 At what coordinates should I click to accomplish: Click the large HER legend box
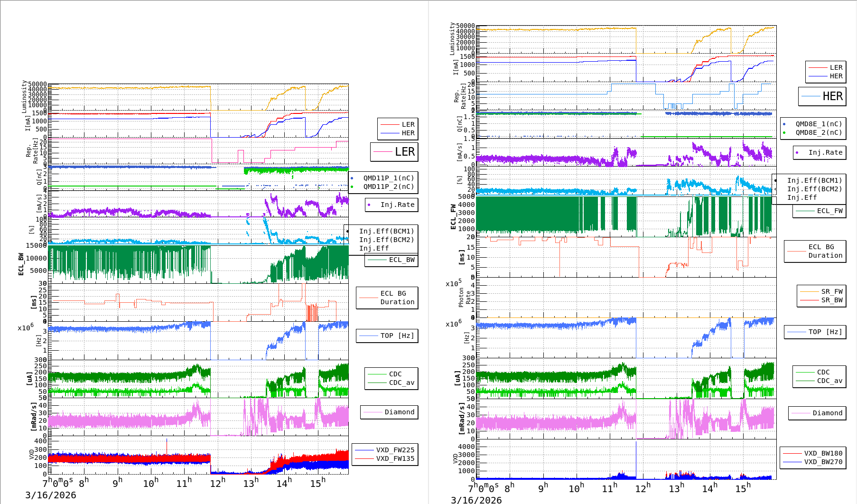822,96
